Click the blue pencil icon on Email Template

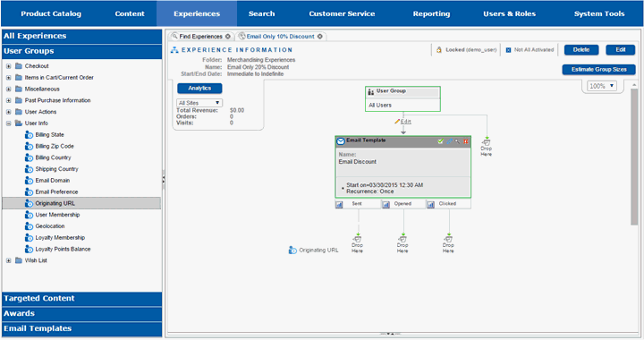click(449, 141)
